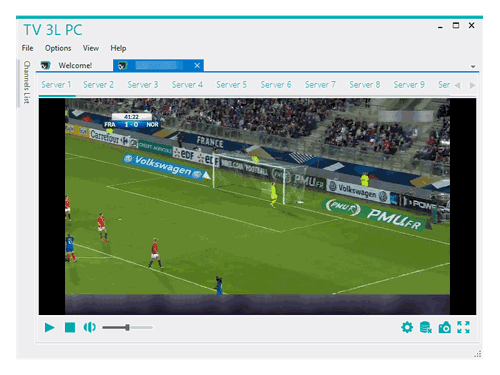Select Server 7 stream

pyautogui.click(x=320, y=85)
